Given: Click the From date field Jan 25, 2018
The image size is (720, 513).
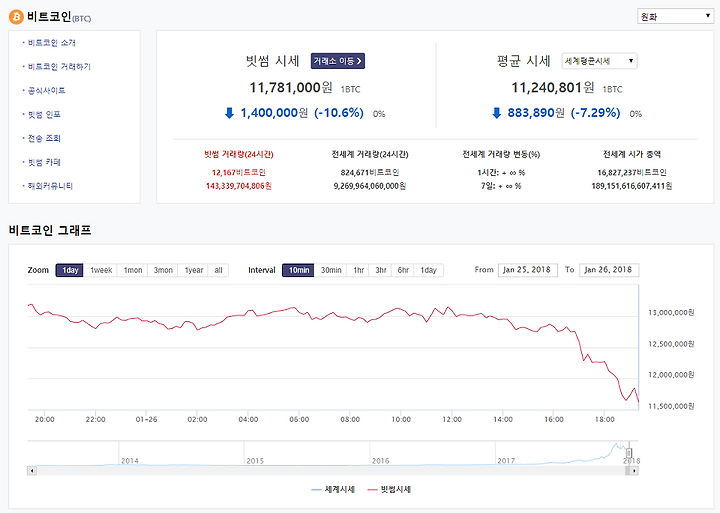Looking at the screenshot, I should pyautogui.click(x=528, y=270).
